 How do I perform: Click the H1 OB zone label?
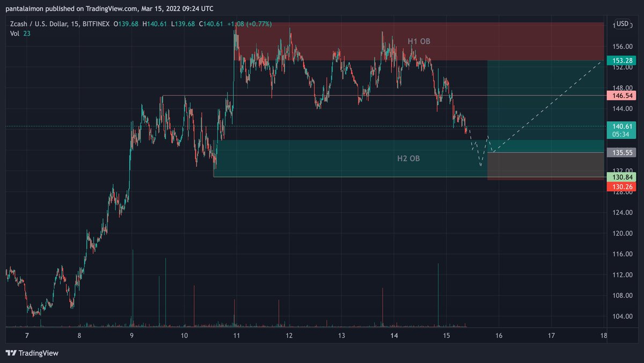pos(419,41)
